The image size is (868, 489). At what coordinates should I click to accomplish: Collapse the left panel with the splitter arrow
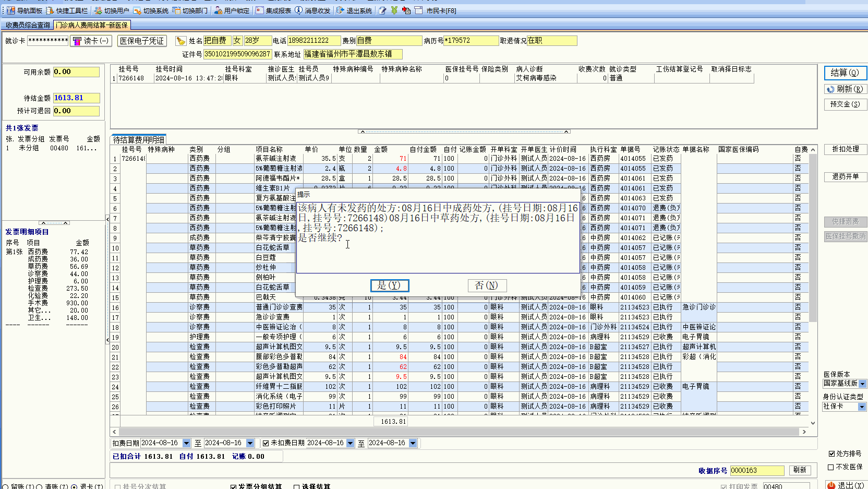107,280
